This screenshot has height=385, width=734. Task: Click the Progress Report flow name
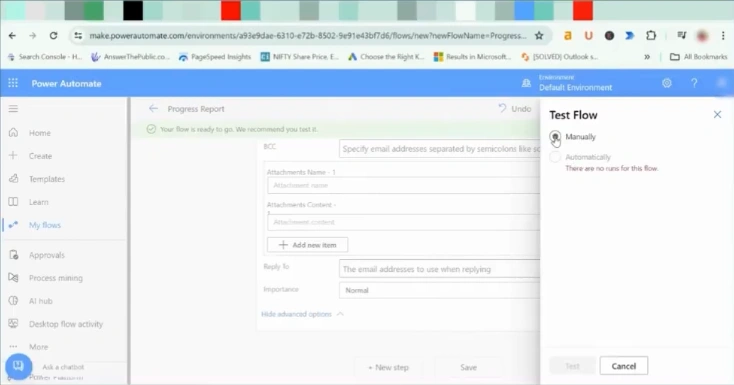point(196,109)
